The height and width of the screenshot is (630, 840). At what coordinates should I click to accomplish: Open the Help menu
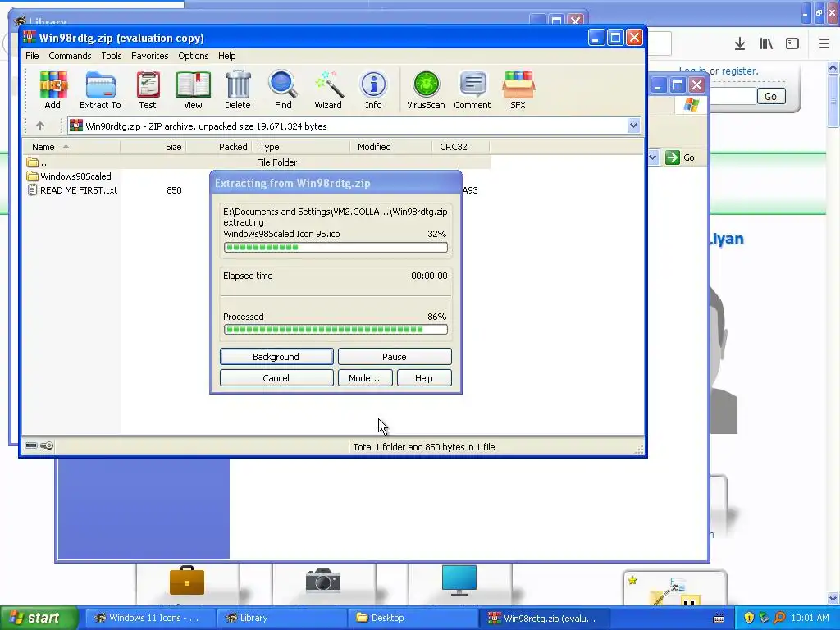pyautogui.click(x=226, y=56)
